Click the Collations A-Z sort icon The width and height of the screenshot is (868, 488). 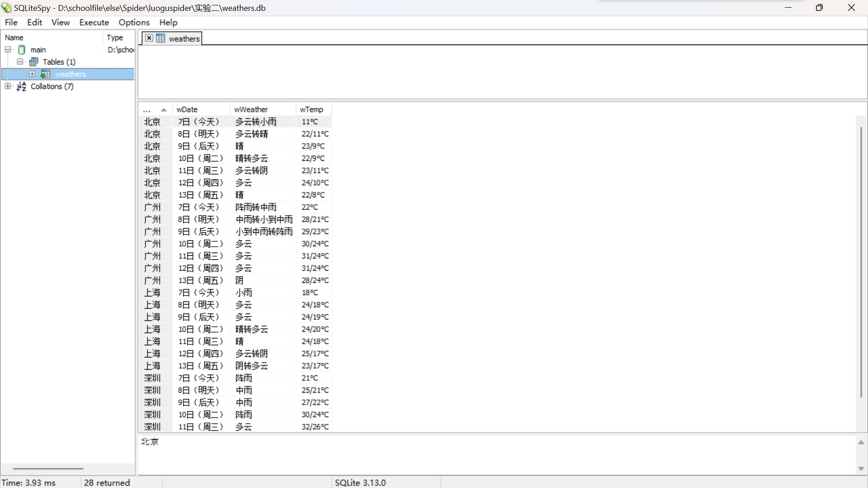tap(21, 86)
